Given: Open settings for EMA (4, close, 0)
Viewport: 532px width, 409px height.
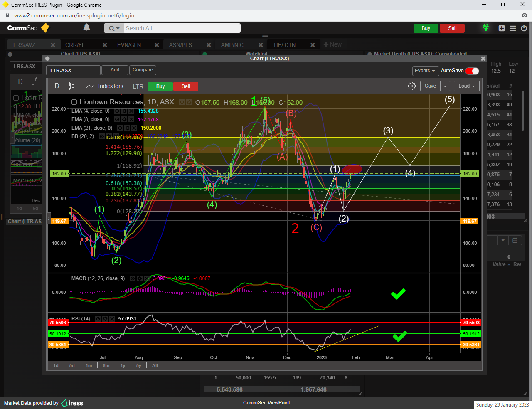Looking at the screenshot, I should point(124,111).
